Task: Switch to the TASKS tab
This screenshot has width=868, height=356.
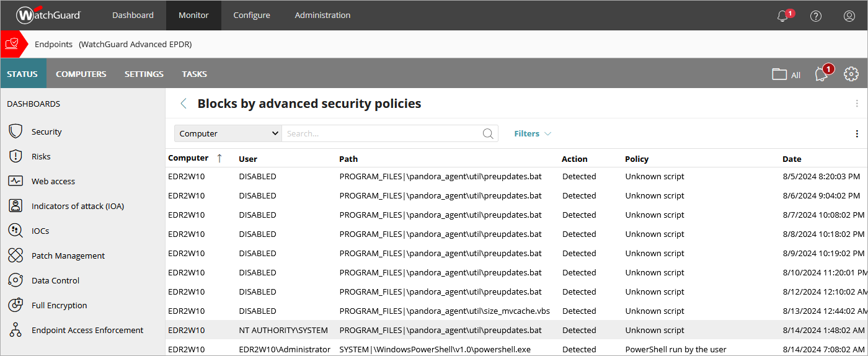Action: point(194,74)
